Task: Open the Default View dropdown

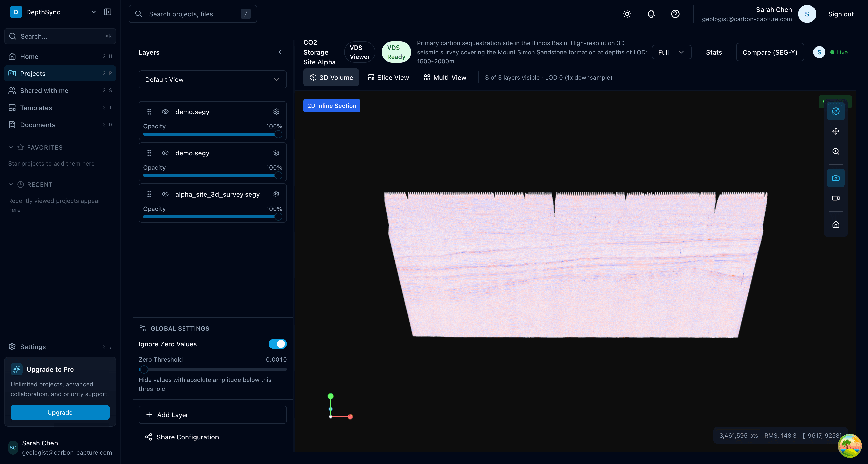Action: (212, 80)
